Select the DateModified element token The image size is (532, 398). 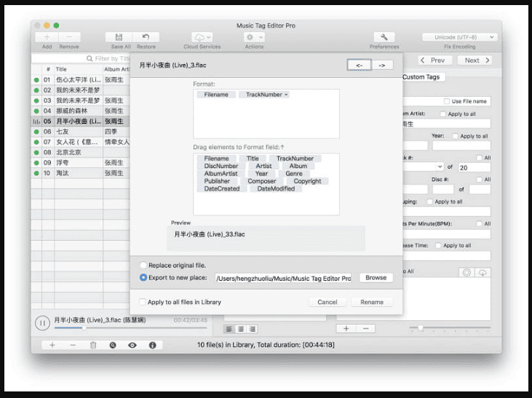pyautogui.click(x=276, y=188)
